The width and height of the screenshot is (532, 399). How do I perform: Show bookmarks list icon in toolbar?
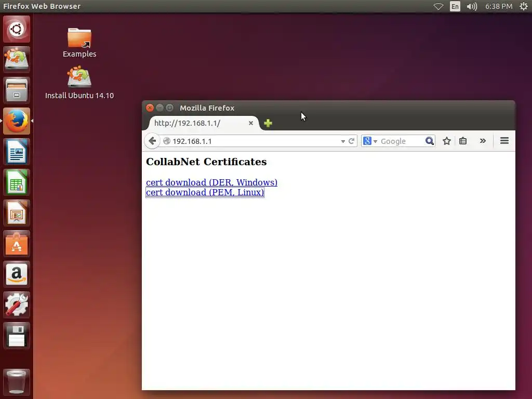click(x=463, y=141)
